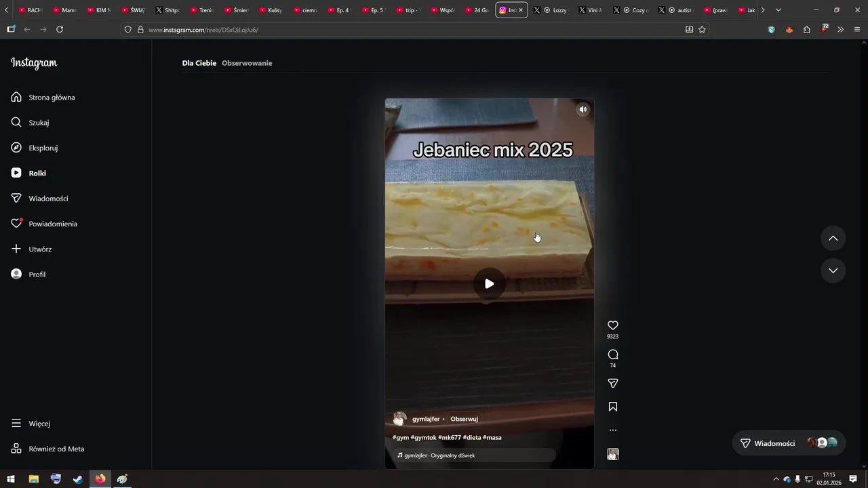Image resolution: width=868 pixels, height=488 pixels.
Task: Expand the toolbar overflow chevrons
Action: [840, 29]
